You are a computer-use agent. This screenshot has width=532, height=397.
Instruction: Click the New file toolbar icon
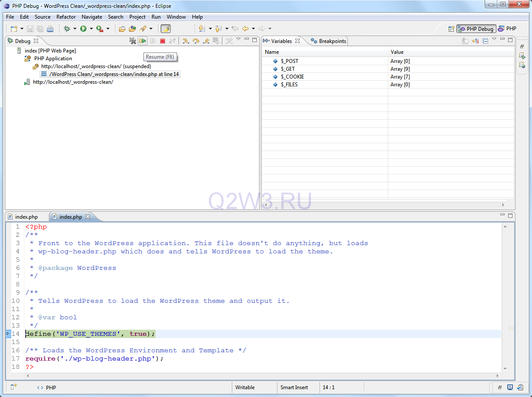point(13,29)
